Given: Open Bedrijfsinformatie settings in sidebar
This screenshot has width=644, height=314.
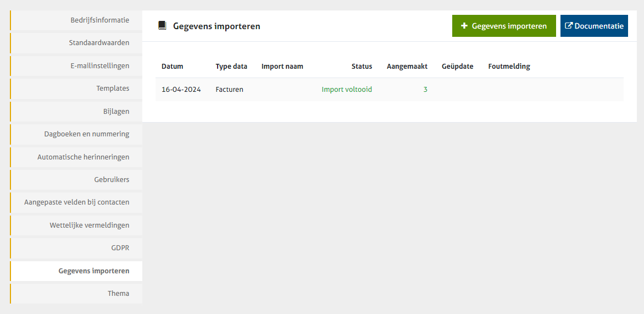Looking at the screenshot, I should point(99,20).
